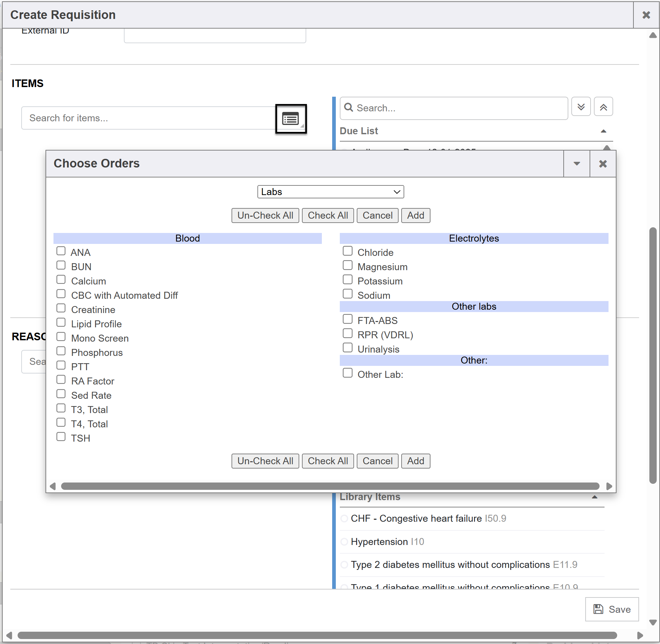Minimize Choose Orders with caret icon
Image resolution: width=660 pixels, height=644 pixels.
click(x=576, y=164)
